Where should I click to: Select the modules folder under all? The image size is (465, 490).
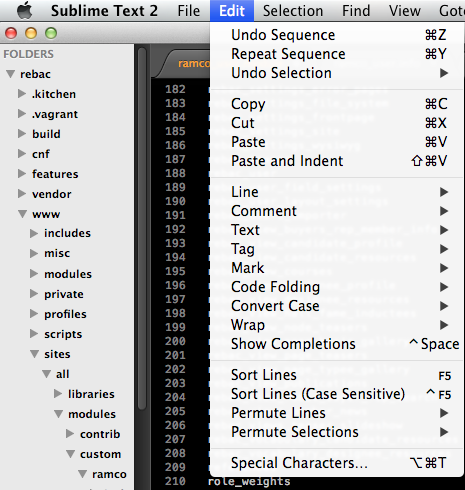92,414
